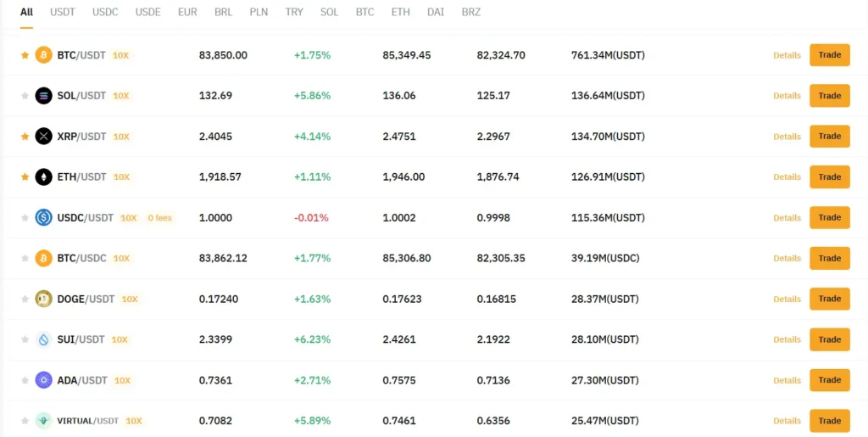868x437 pixels.
Task: Unfavorite XRP/USDT with its star
Action: 25,137
